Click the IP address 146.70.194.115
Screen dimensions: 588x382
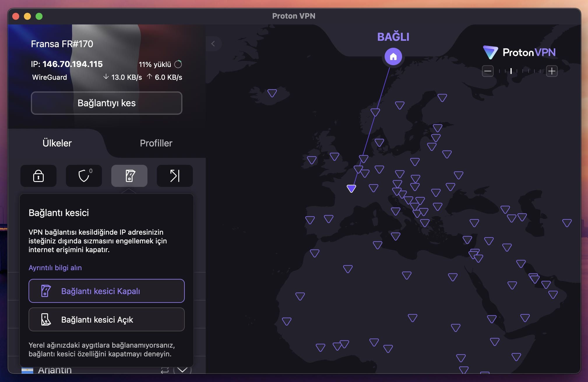73,64
